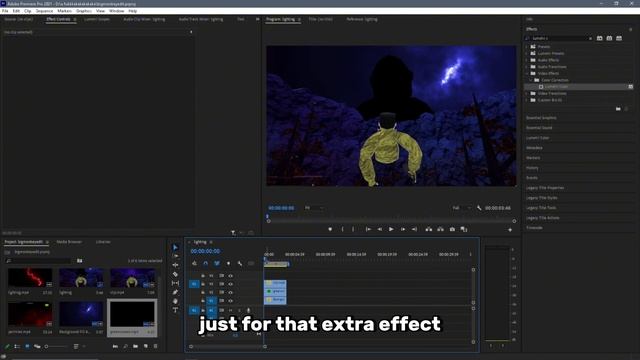
Task: Toggle visibility eye of lowest video track
Action: pyautogui.click(x=231, y=301)
